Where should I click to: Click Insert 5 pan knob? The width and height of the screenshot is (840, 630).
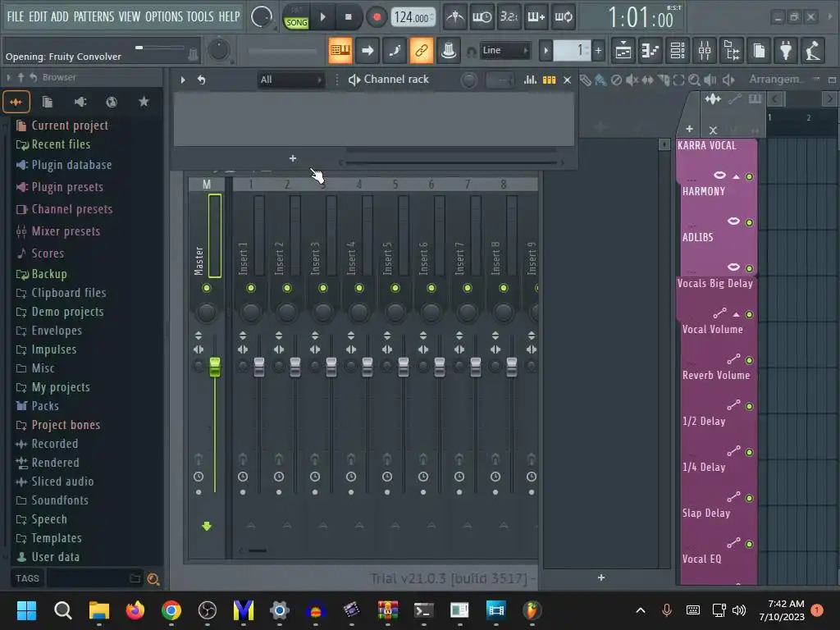[395, 312]
